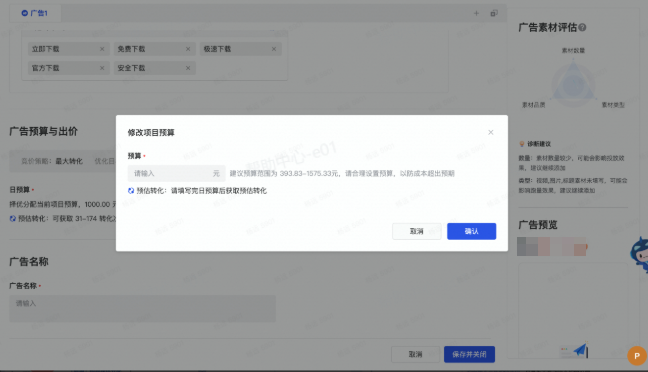Click the 广告名称 input field

click(143, 308)
